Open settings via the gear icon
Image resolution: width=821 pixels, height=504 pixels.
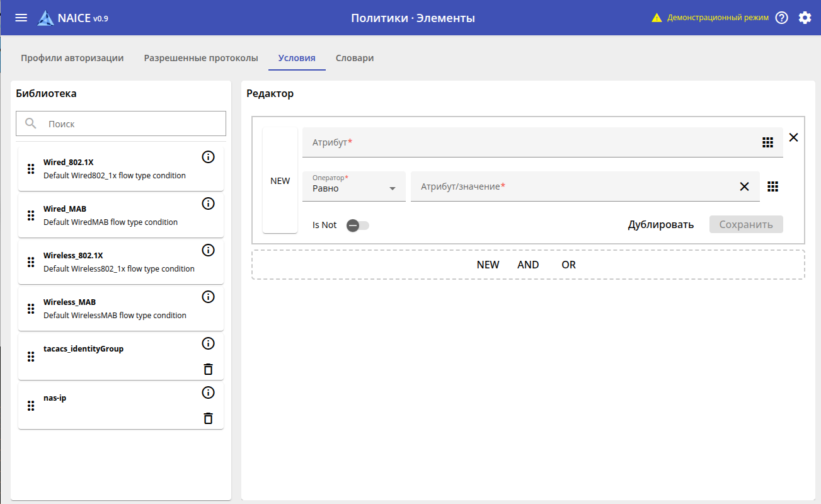(805, 18)
